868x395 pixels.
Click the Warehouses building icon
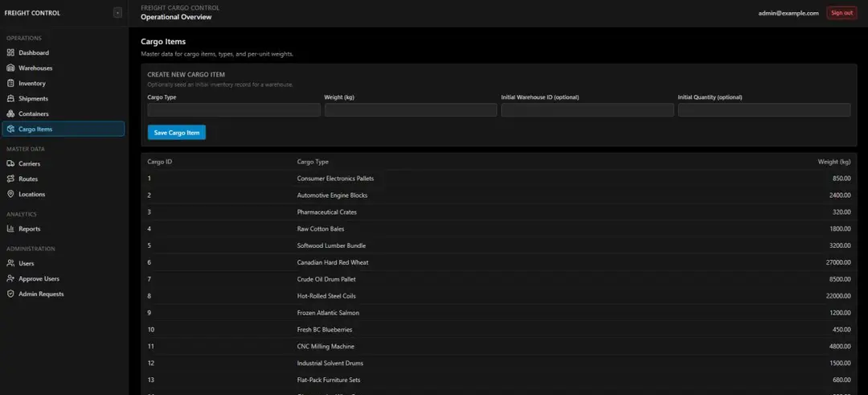click(10, 68)
